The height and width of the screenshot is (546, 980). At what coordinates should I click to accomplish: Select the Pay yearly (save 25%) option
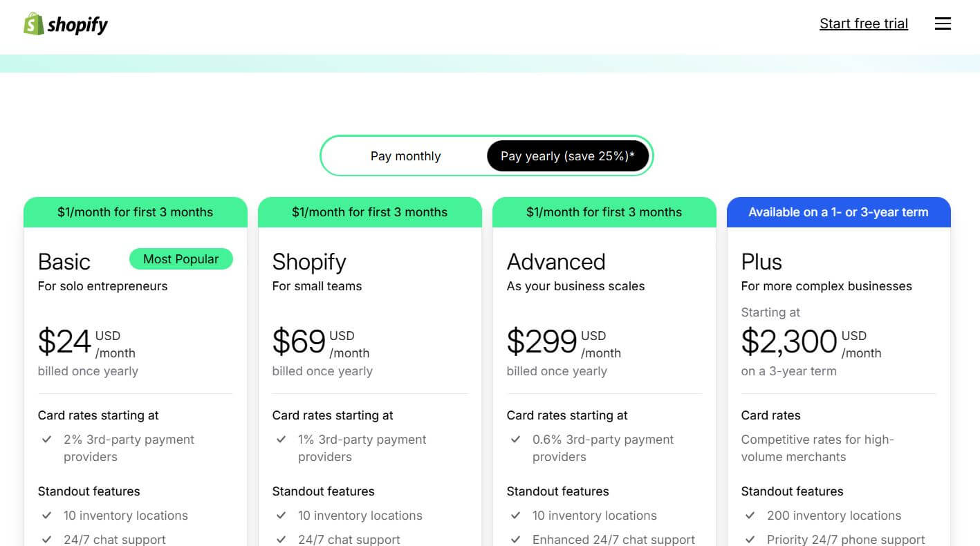click(568, 156)
